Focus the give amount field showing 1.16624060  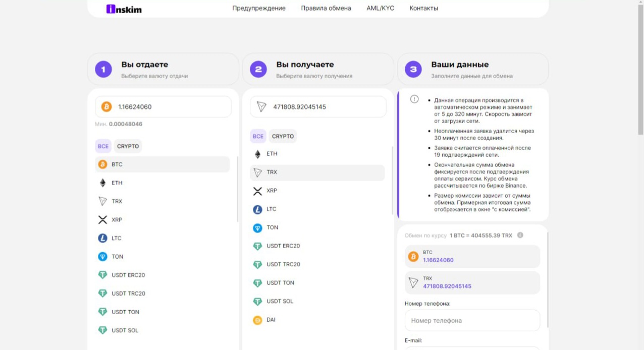click(x=163, y=107)
